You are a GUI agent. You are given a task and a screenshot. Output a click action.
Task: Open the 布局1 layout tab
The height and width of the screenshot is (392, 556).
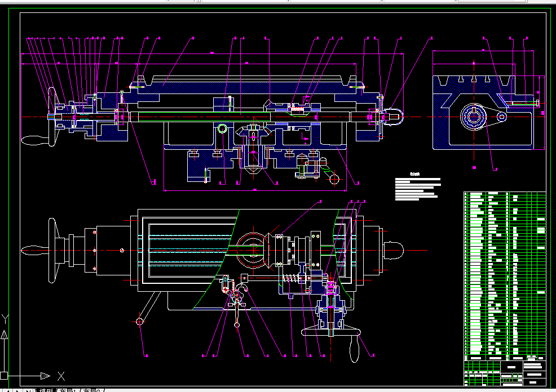[x=68, y=390]
